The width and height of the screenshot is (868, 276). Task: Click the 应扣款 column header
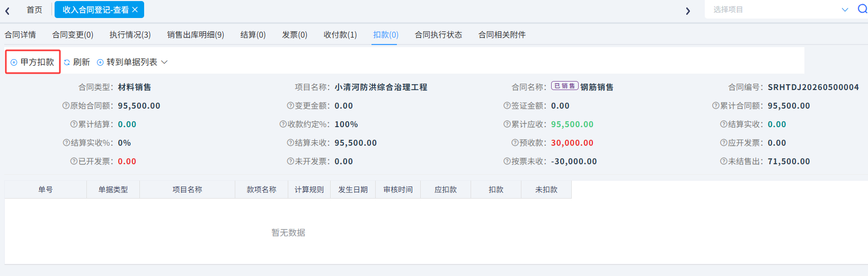[446, 190]
